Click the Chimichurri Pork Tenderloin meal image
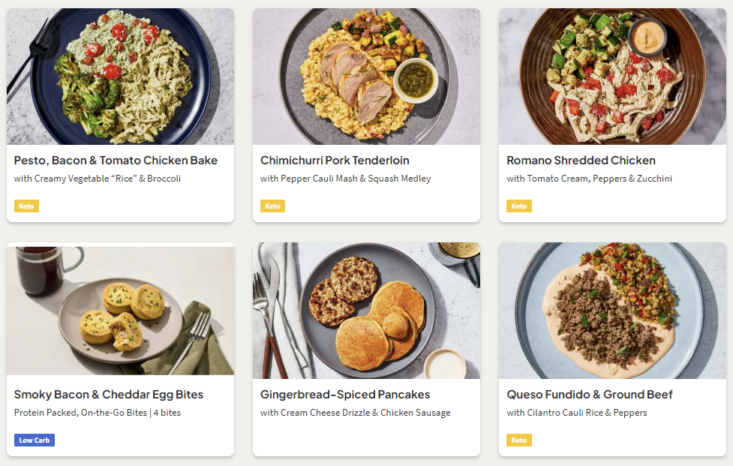 366,77
